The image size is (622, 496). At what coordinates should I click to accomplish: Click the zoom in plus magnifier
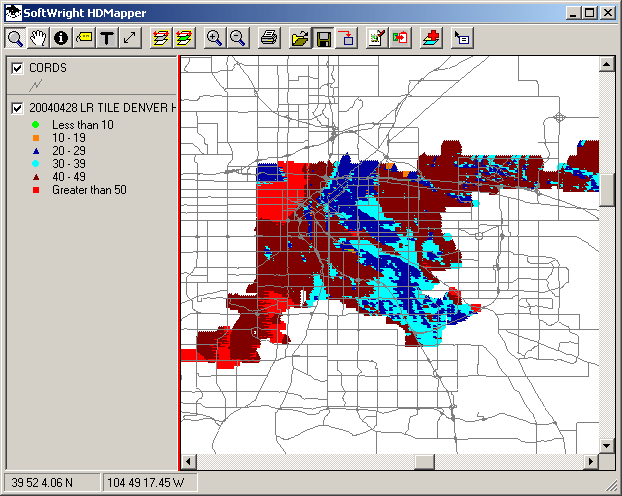[x=215, y=38]
